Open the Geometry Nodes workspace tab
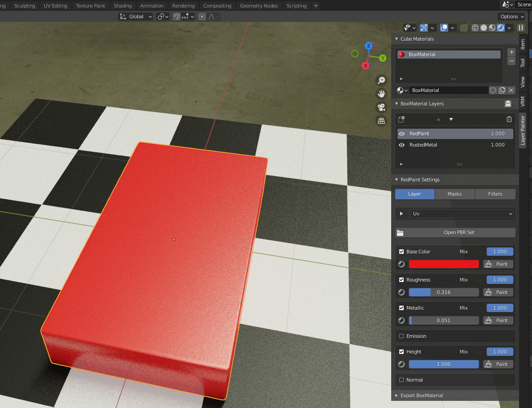The width and height of the screenshot is (532, 408). 259,5
